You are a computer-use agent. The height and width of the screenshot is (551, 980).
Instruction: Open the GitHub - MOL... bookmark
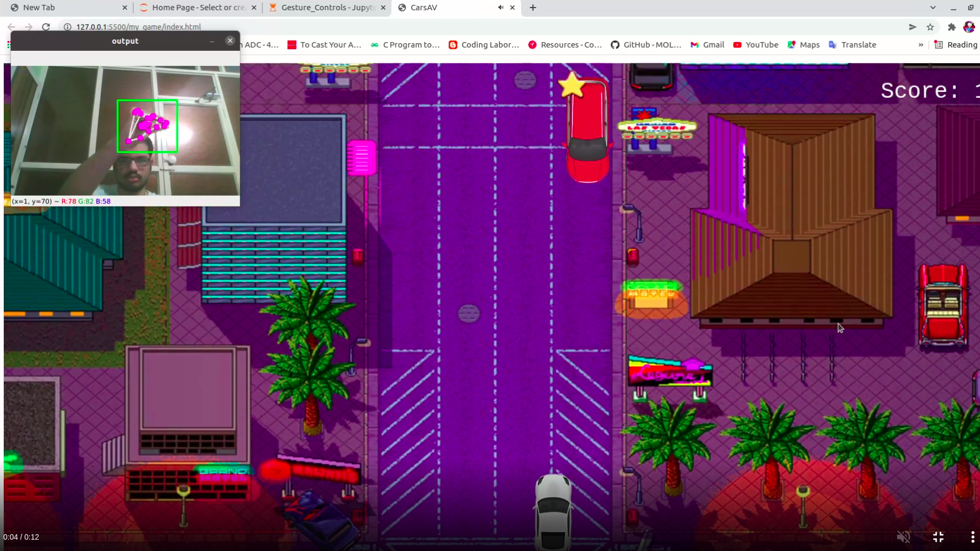pyautogui.click(x=646, y=45)
